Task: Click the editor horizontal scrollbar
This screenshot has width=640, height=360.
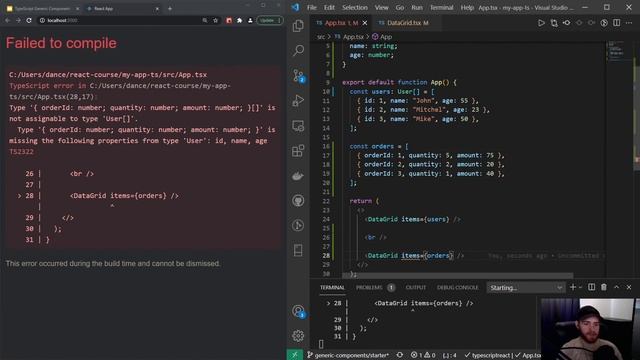Action: (457, 276)
